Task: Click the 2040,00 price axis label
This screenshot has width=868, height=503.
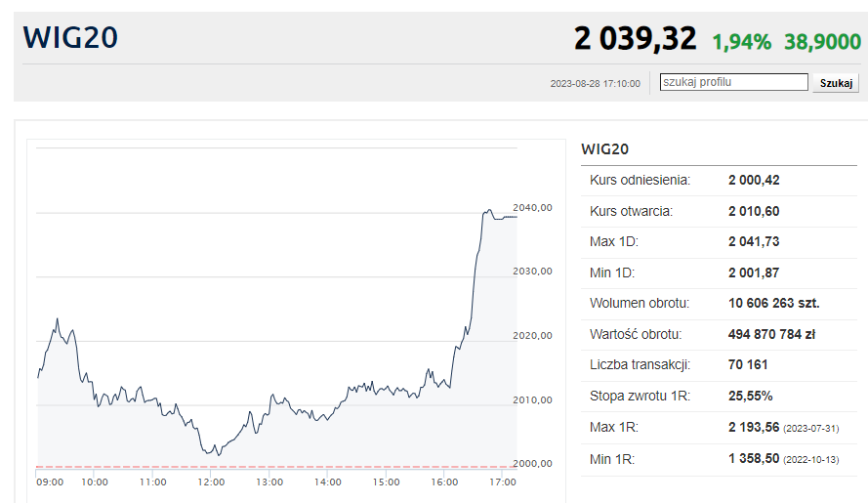Action: click(532, 207)
